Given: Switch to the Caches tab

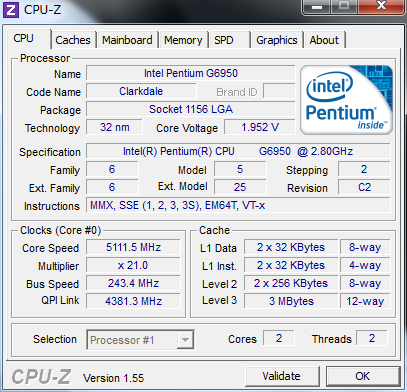Looking at the screenshot, I should click(x=73, y=40).
